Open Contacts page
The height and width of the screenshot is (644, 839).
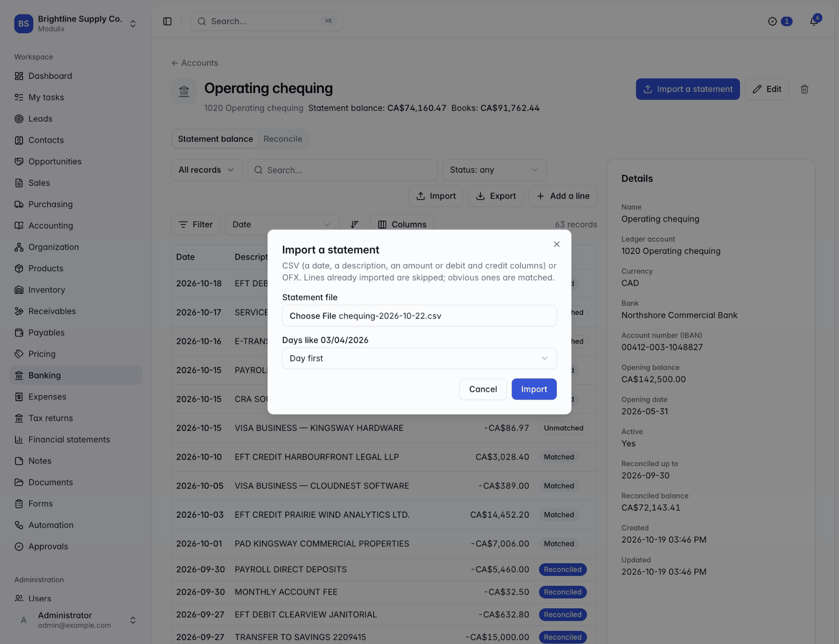click(x=76, y=140)
